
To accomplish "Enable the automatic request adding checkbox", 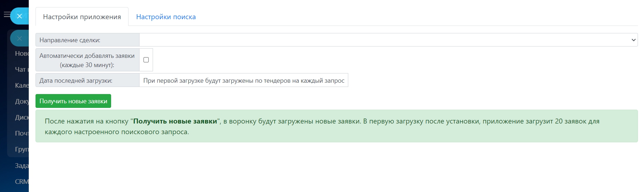I will click(x=146, y=60).
